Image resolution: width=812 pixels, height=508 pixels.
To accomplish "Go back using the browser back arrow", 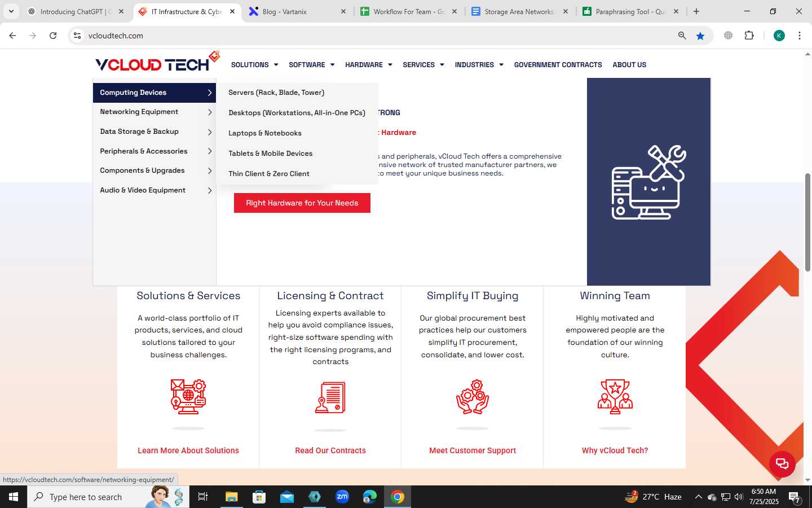I will pyautogui.click(x=12, y=36).
